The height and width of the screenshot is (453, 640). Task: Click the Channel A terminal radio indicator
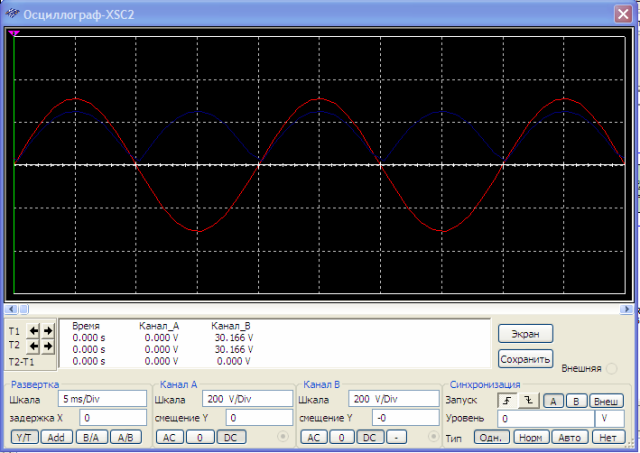coord(282,437)
